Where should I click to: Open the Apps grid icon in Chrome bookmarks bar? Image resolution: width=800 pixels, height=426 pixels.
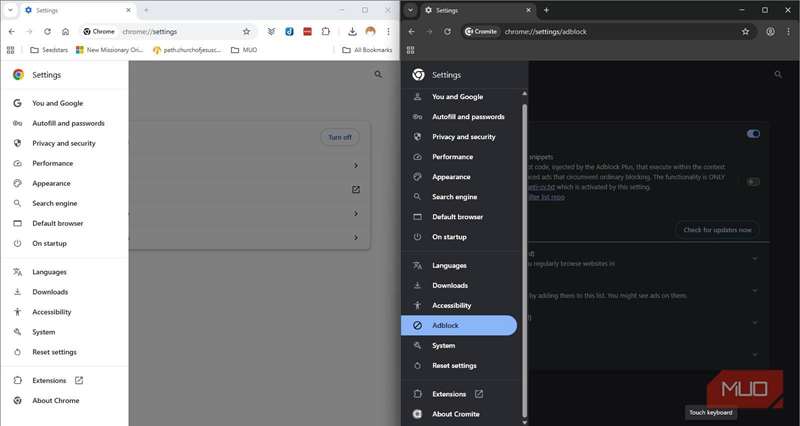click(11, 49)
